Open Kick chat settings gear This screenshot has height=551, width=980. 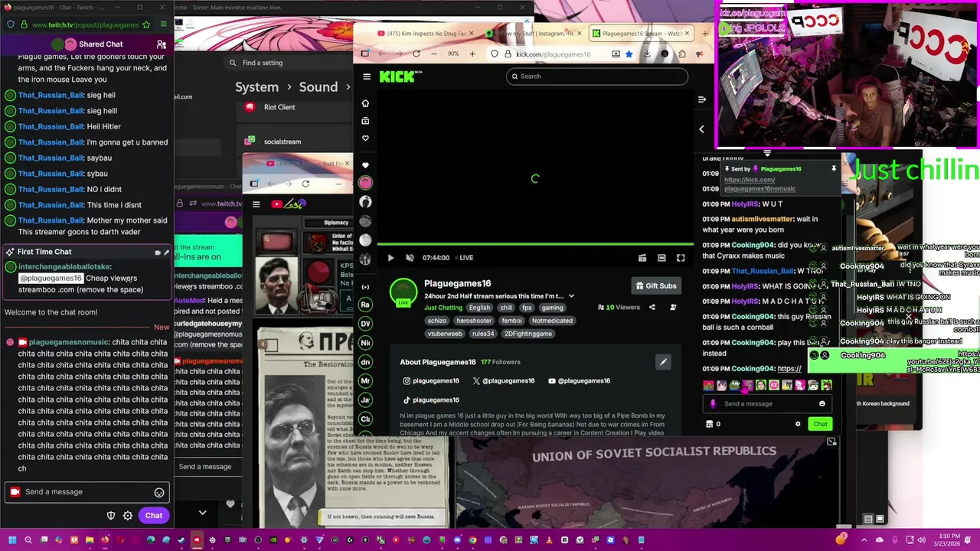pos(798,424)
